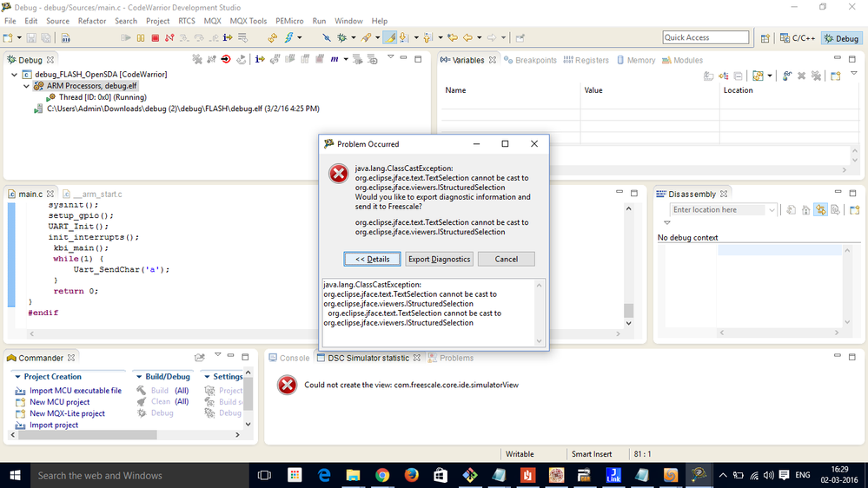The height and width of the screenshot is (488, 868).
Task: Open the Disassembly location combo dropdown
Action: point(772,209)
